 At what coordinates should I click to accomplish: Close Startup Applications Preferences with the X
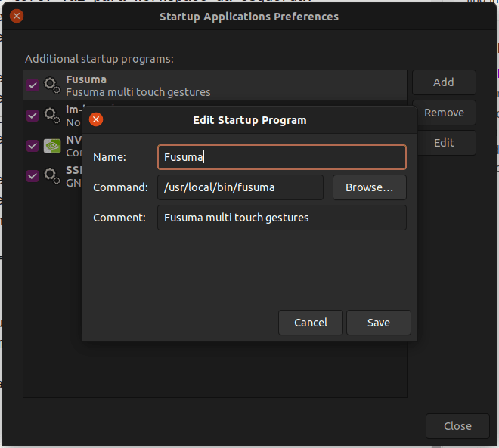coord(17,16)
